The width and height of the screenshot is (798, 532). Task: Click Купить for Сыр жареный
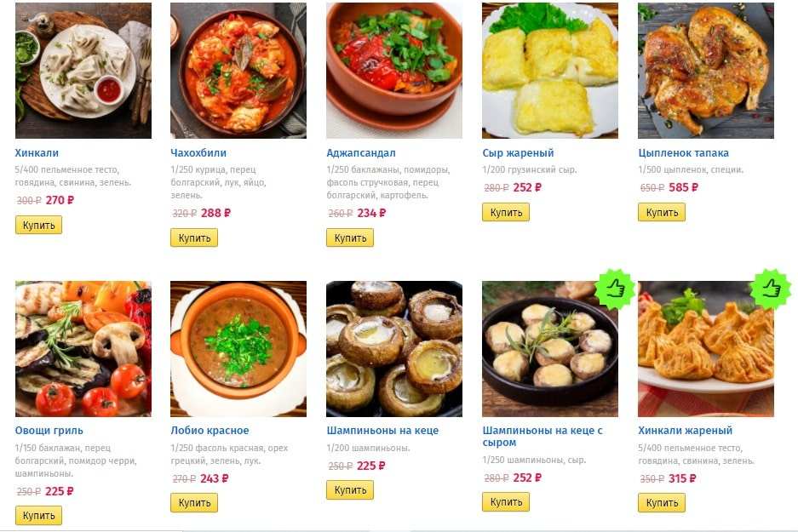pyautogui.click(x=506, y=212)
